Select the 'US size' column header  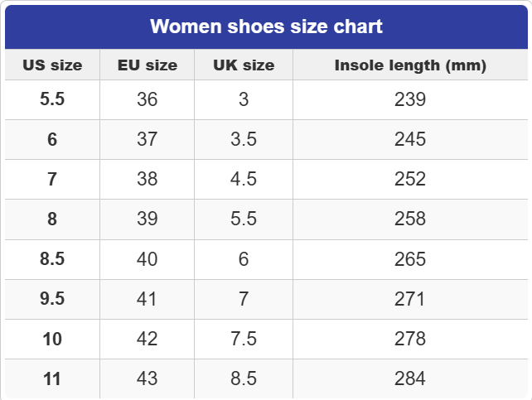click(52, 65)
